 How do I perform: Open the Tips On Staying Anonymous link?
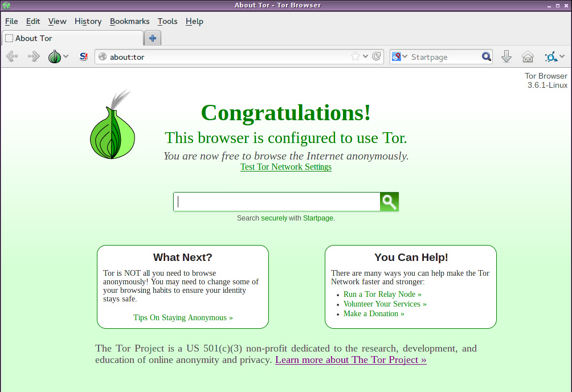pyautogui.click(x=183, y=317)
